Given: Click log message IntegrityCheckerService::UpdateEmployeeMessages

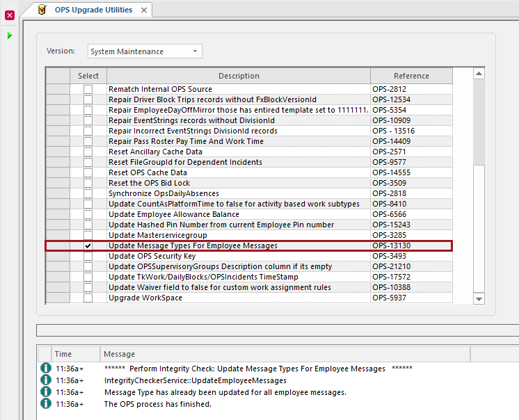Looking at the screenshot, I should pyautogui.click(x=195, y=380).
